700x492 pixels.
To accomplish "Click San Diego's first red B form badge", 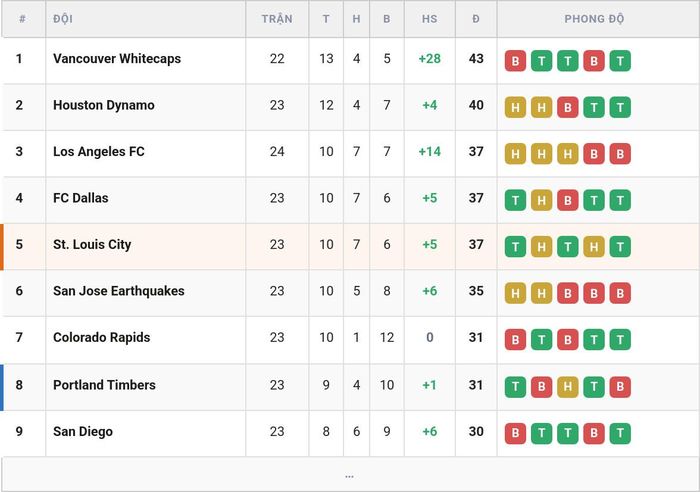I will [x=515, y=433].
